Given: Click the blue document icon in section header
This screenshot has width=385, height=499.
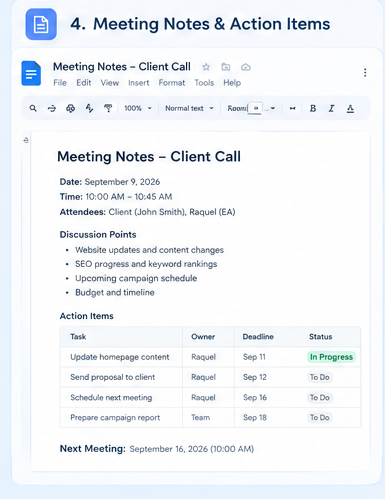Looking at the screenshot, I should pos(41,24).
